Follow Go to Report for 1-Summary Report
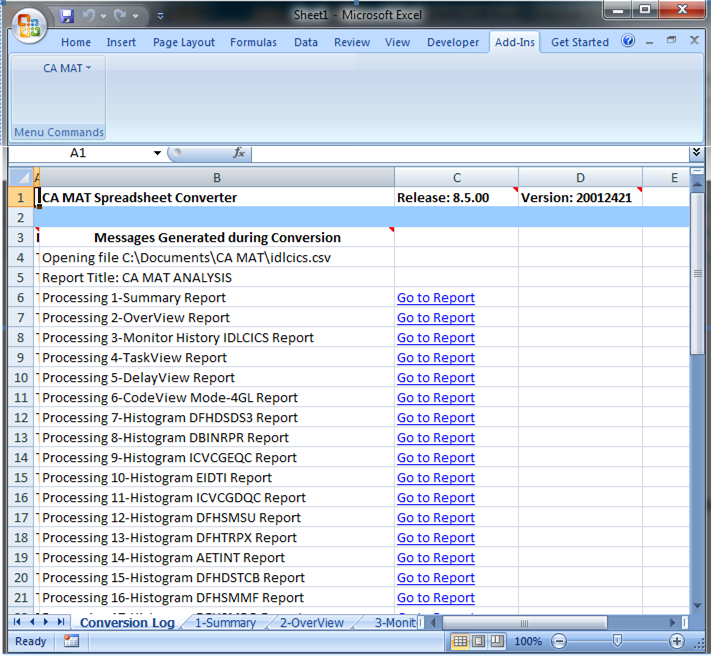 tap(436, 298)
